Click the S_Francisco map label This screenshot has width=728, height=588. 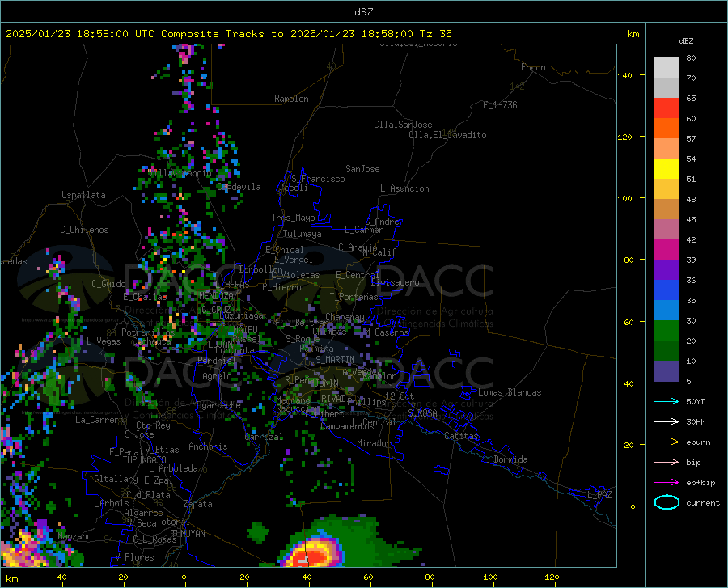318,179
